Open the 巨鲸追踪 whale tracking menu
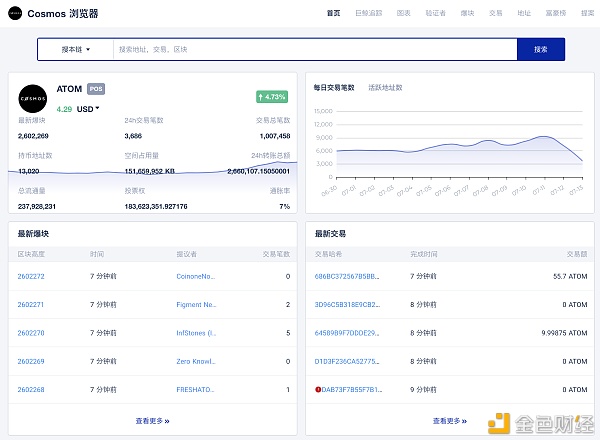 [368, 13]
